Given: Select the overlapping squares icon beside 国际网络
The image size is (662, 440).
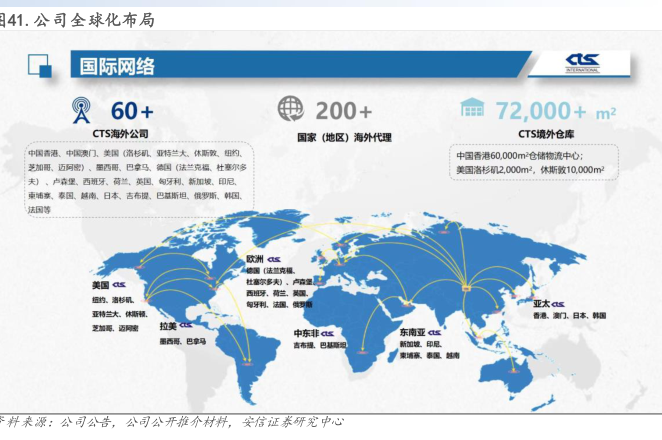Looking at the screenshot, I should point(40,66).
